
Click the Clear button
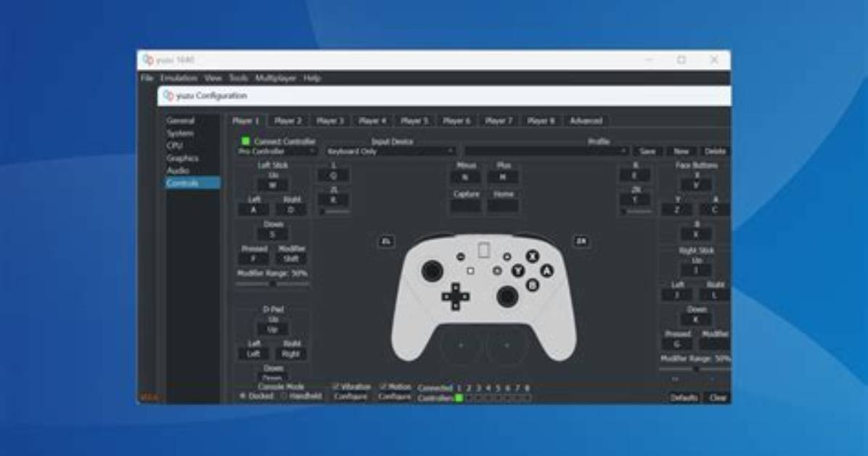tap(718, 398)
